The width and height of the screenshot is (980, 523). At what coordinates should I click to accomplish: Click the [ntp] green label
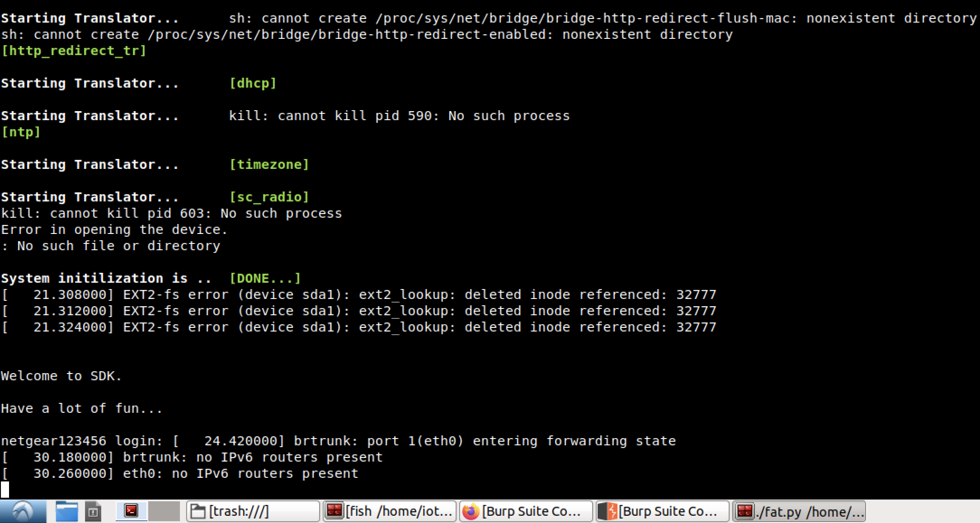pyautogui.click(x=21, y=132)
